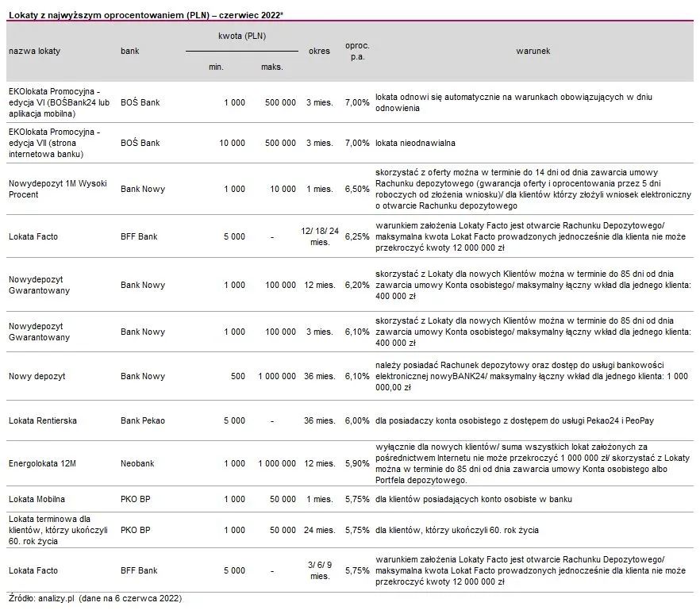Click 'PKO BP' in Lokata terminowa row
Image resolution: width=700 pixels, height=614 pixels.
click(135, 530)
